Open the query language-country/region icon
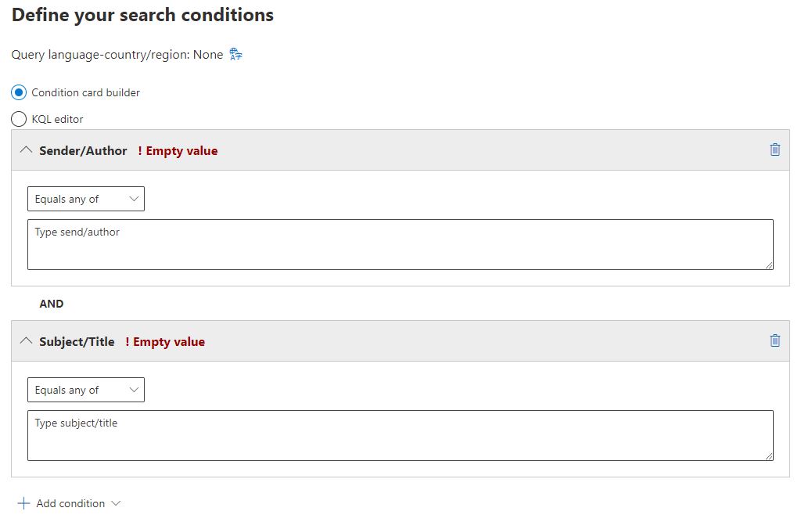 [235, 55]
